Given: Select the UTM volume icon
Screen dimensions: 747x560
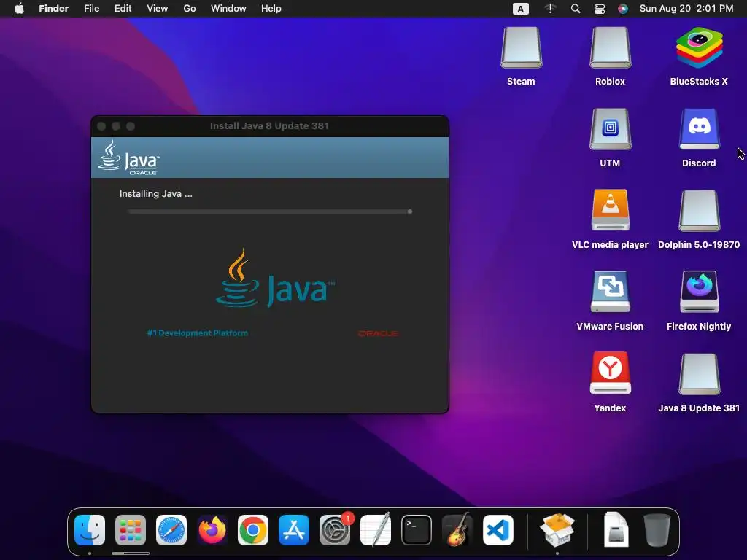Looking at the screenshot, I should coord(610,130).
